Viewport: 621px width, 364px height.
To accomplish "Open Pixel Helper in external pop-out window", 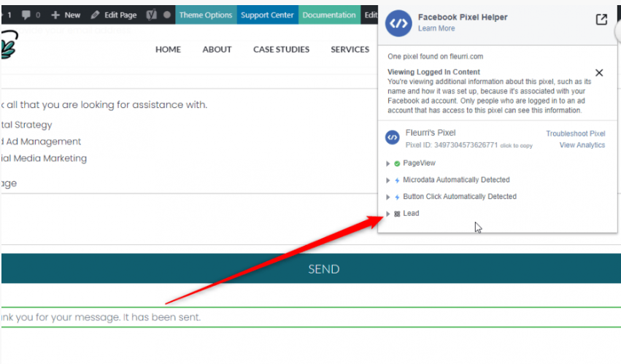I will point(601,20).
